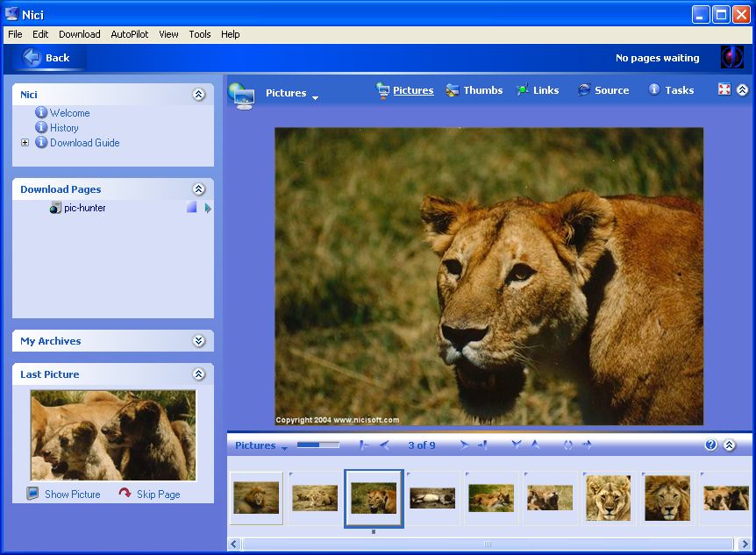Switch to the Source view

[612, 90]
